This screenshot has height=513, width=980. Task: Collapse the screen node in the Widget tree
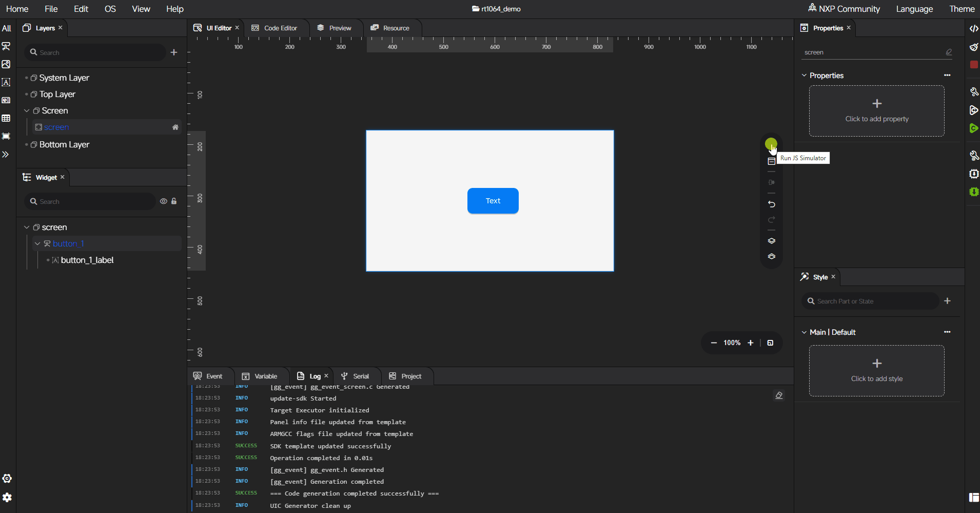point(27,227)
